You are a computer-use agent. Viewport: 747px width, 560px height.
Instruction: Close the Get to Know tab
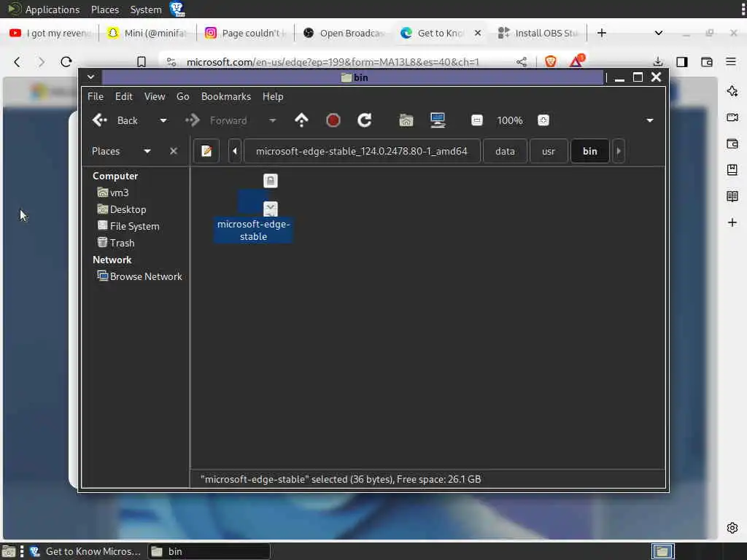pyautogui.click(x=478, y=33)
